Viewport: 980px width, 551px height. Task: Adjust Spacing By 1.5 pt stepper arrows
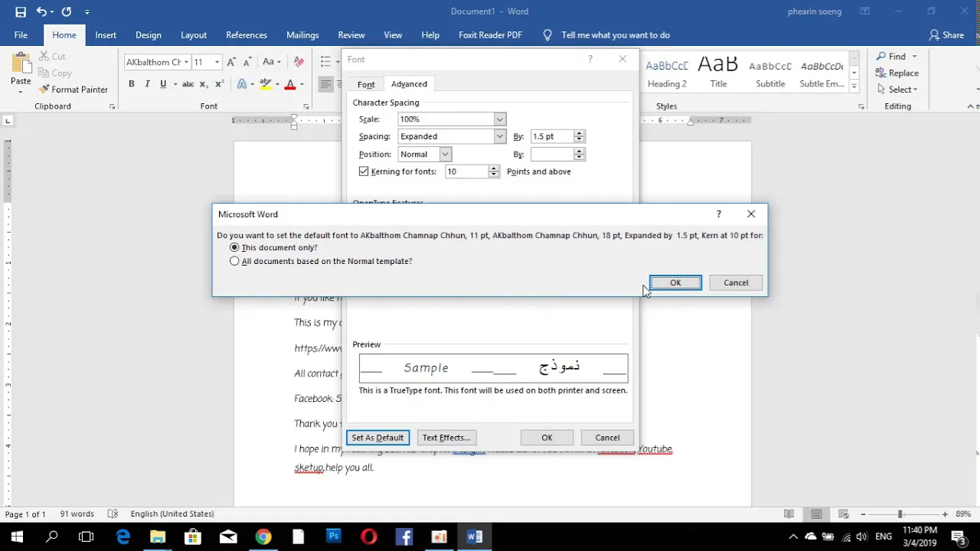[x=579, y=136]
